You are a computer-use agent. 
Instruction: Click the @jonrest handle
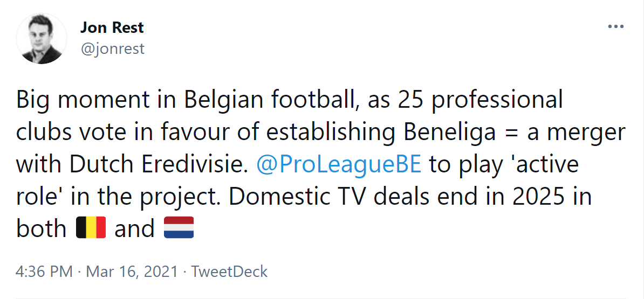tap(112, 48)
